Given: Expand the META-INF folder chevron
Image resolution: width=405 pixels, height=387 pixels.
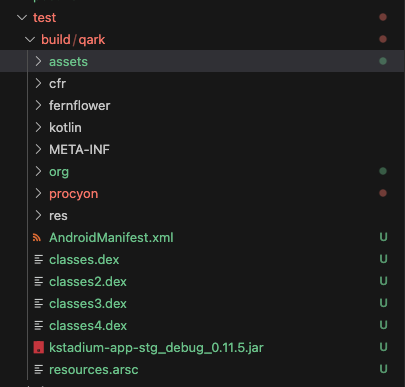Looking at the screenshot, I should pyautogui.click(x=38, y=149).
